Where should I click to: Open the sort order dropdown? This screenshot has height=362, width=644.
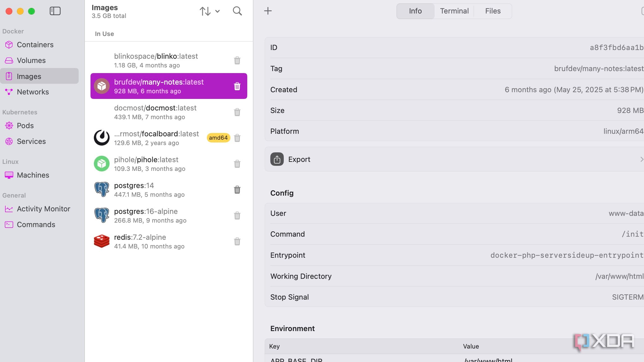pyautogui.click(x=210, y=11)
